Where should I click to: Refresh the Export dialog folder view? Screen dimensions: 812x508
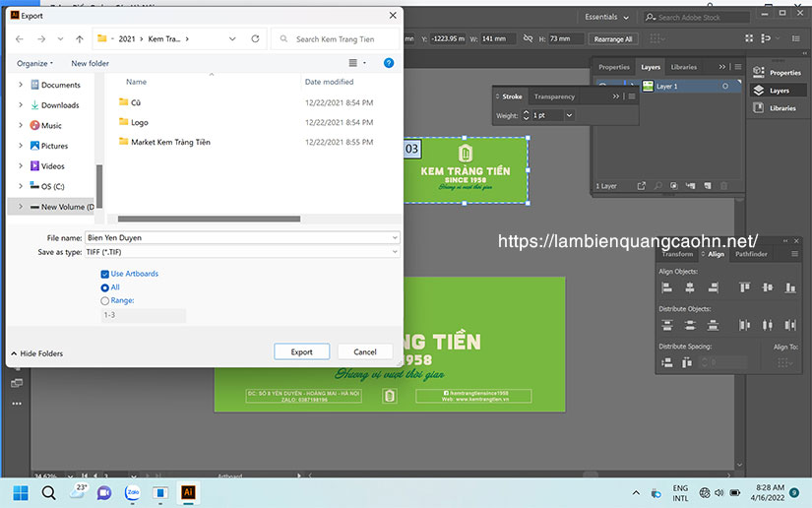[256, 39]
